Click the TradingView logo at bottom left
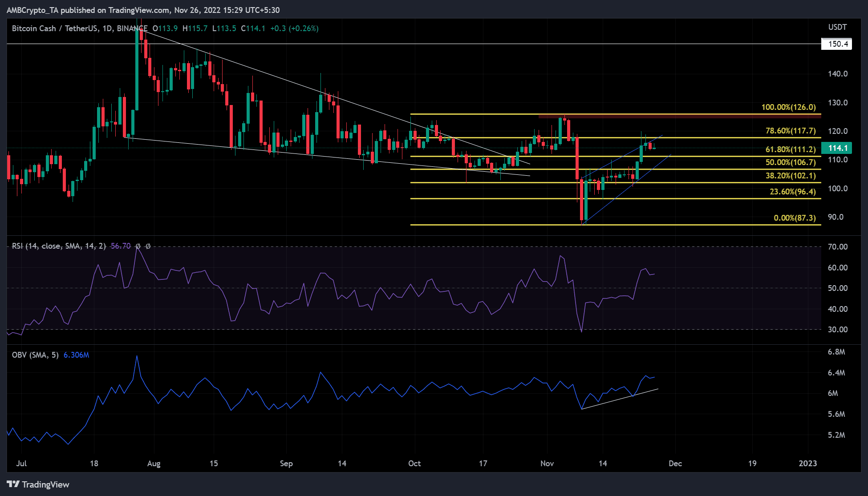 pyautogui.click(x=38, y=484)
